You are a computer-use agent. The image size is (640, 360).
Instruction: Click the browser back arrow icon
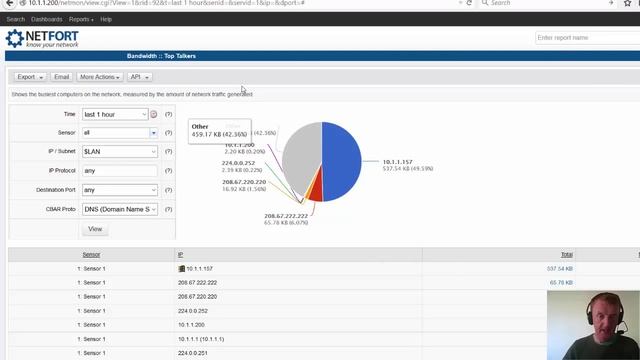[x=9, y=3]
